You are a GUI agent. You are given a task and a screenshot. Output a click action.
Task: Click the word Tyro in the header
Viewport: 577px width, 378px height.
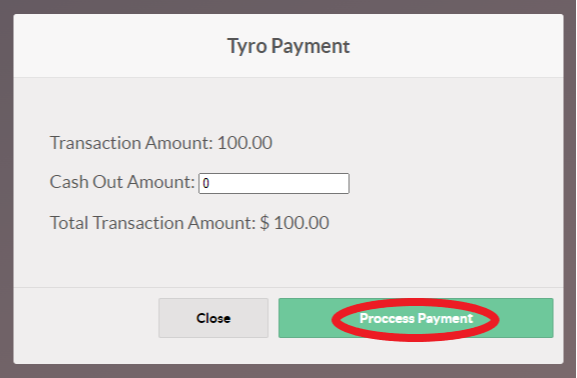tap(247, 47)
